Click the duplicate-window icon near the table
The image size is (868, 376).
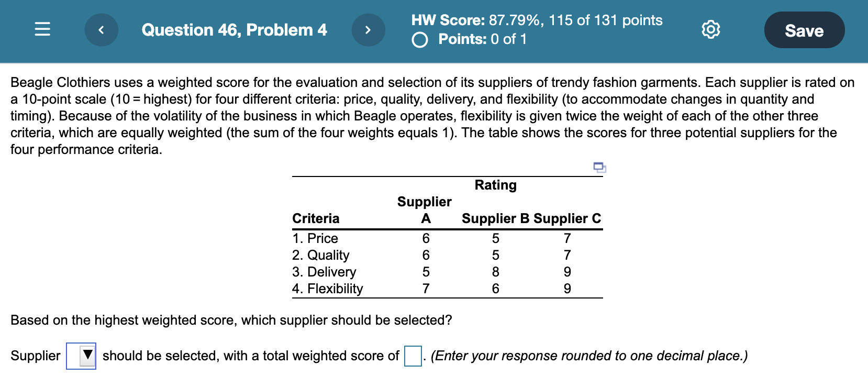coord(598,167)
